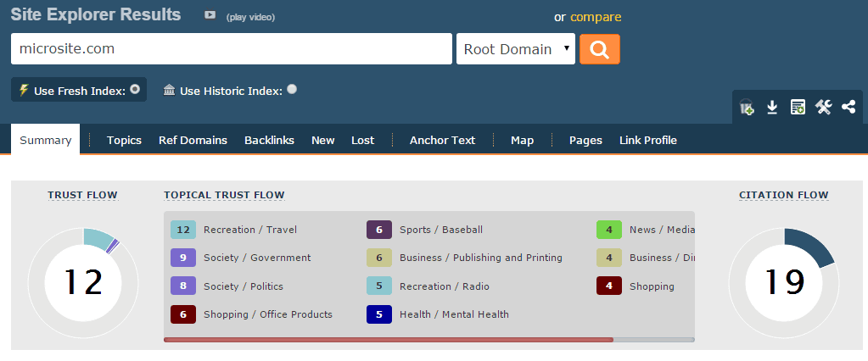Click the red horizontal scrollbar under topics

tap(389, 340)
